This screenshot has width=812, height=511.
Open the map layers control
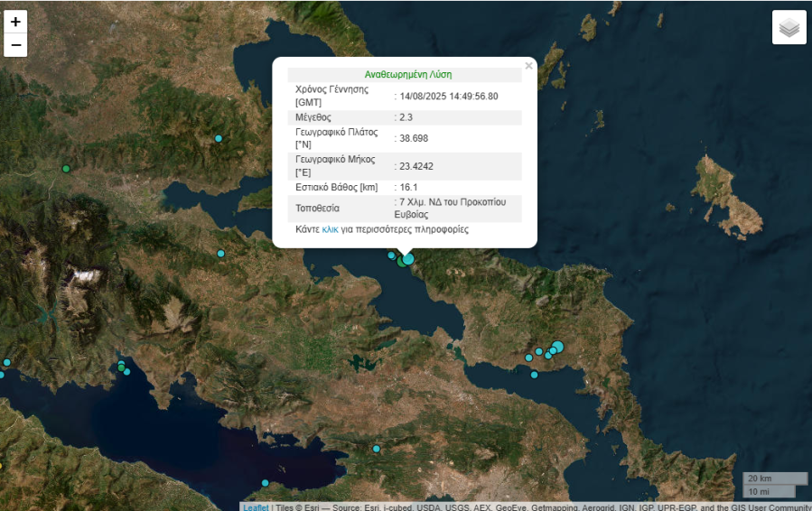coord(789,28)
